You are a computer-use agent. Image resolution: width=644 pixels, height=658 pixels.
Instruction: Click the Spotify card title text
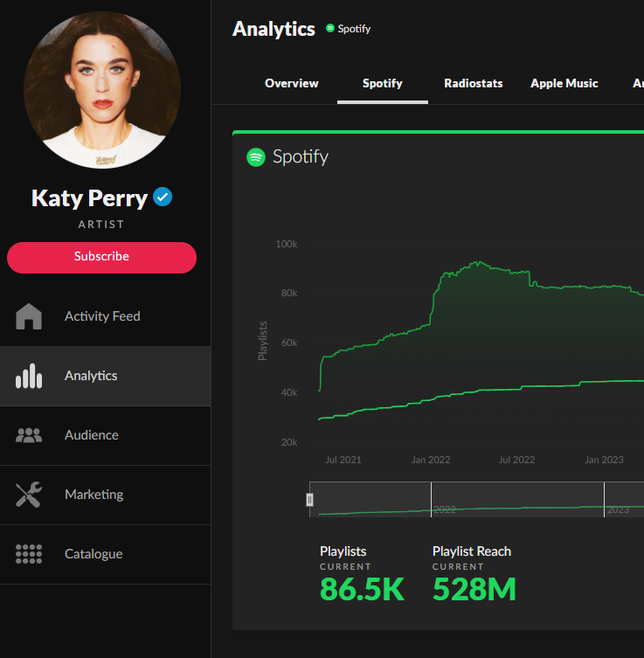(x=301, y=157)
